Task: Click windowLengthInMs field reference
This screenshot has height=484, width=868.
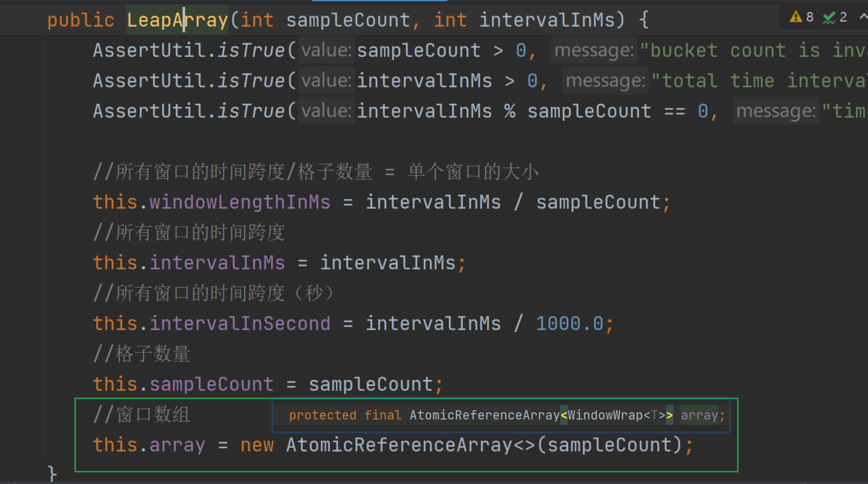Action: coord(240,202)
